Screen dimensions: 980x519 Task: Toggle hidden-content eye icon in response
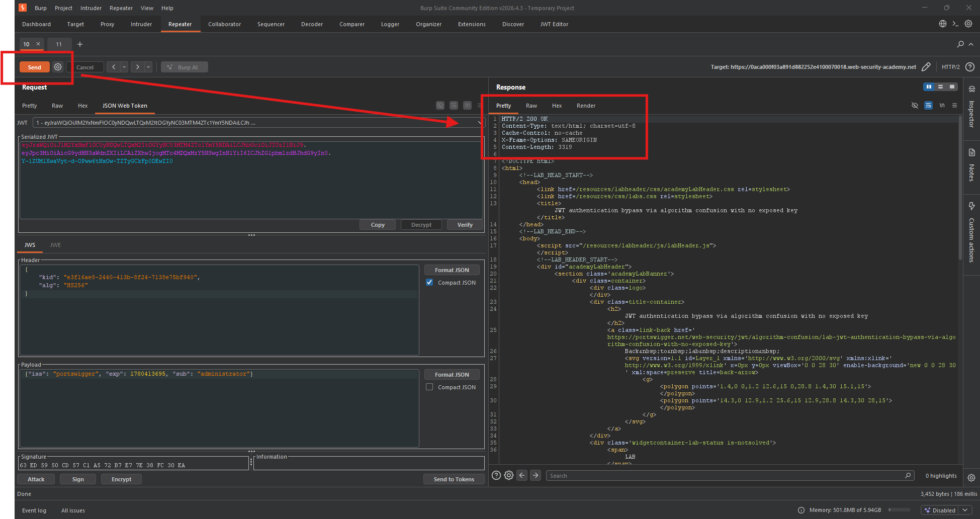915,105
